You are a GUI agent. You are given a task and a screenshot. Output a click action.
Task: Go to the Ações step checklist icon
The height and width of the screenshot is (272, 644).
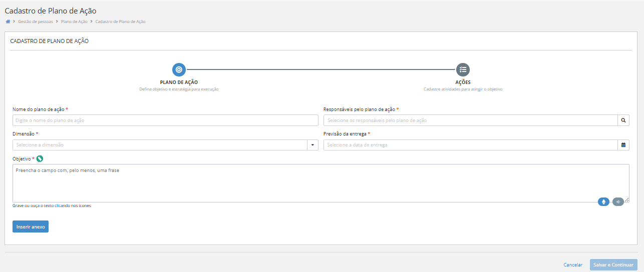click(463, 69)
